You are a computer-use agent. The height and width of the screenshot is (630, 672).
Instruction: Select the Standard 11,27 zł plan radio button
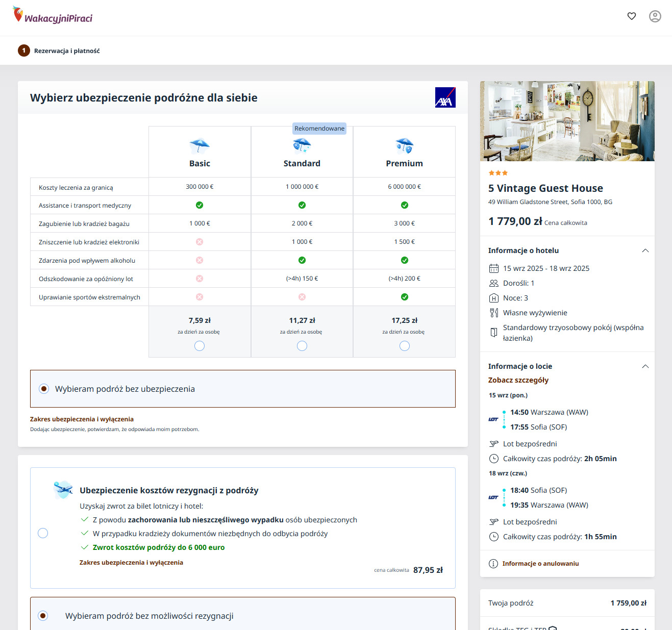[302, 346]
